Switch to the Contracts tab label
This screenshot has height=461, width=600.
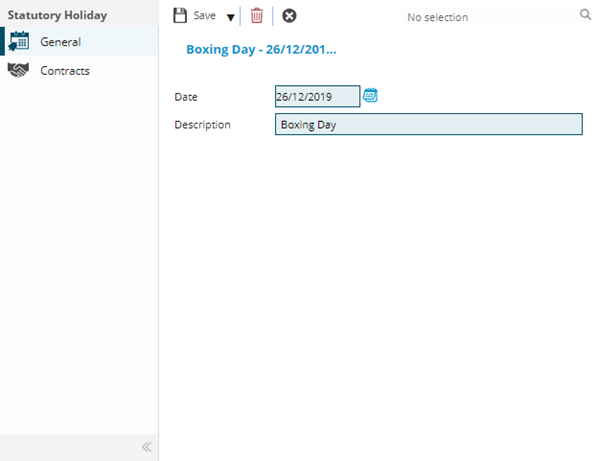(64, 71)
